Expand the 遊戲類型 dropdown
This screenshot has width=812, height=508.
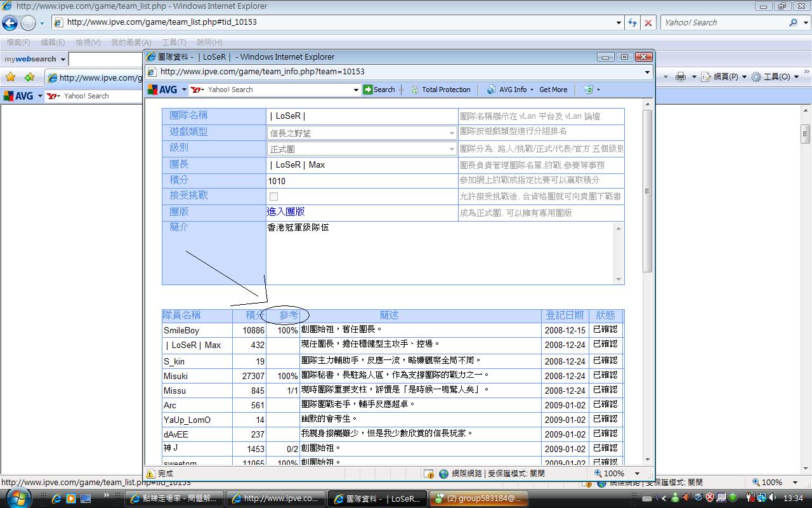coord(451,133)
